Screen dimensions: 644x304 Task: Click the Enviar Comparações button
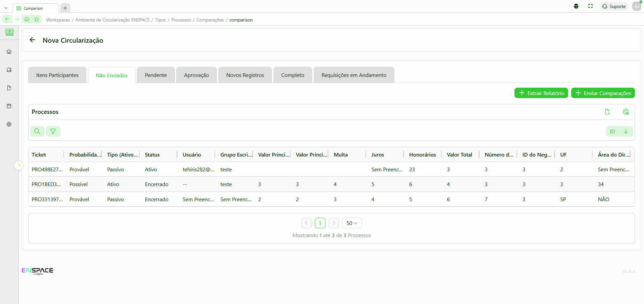click(x=603, y=93)
